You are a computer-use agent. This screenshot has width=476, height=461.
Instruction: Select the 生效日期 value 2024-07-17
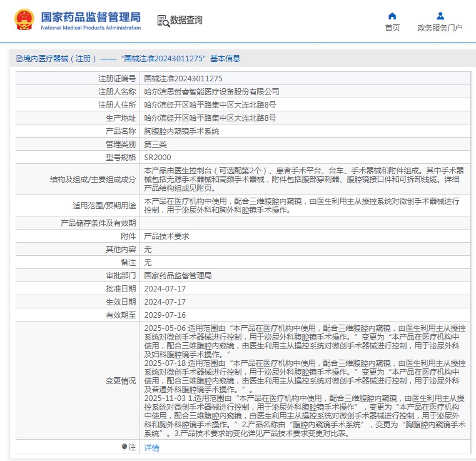165,301
